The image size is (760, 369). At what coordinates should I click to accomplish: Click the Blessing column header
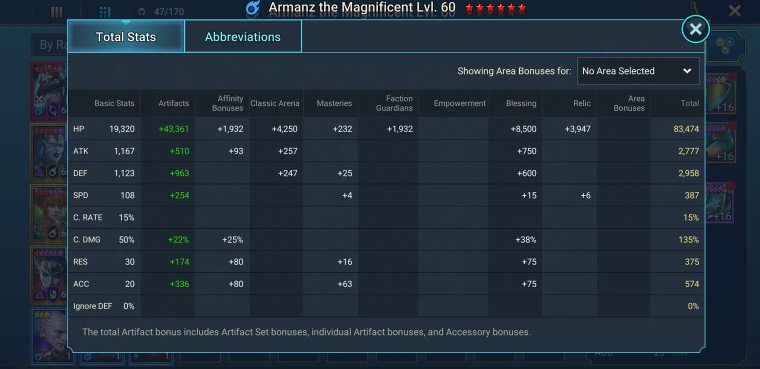click(x=521, y=103)
